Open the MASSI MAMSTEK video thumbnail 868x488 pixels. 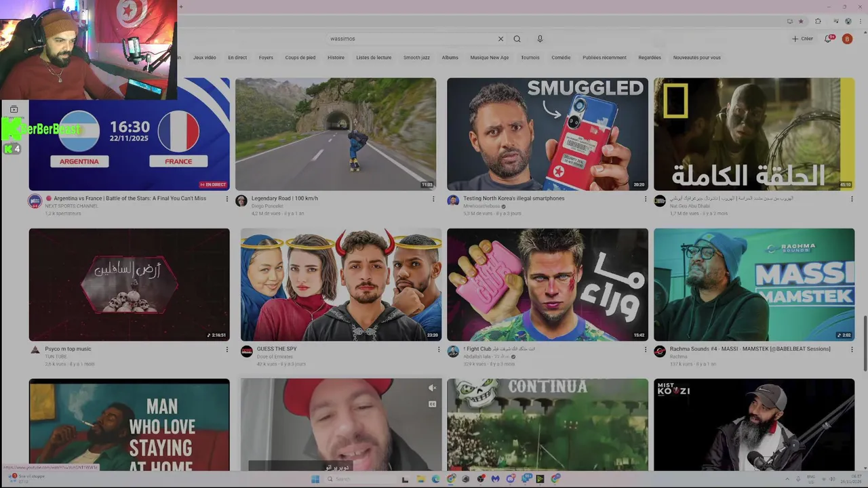pyautogui.click(x=754, y=285)
